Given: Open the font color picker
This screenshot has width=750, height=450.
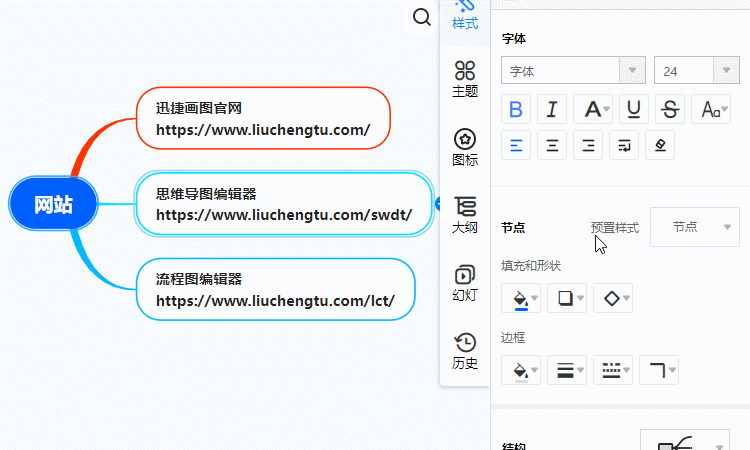Looking at the screenshot, I should point(593,110).
